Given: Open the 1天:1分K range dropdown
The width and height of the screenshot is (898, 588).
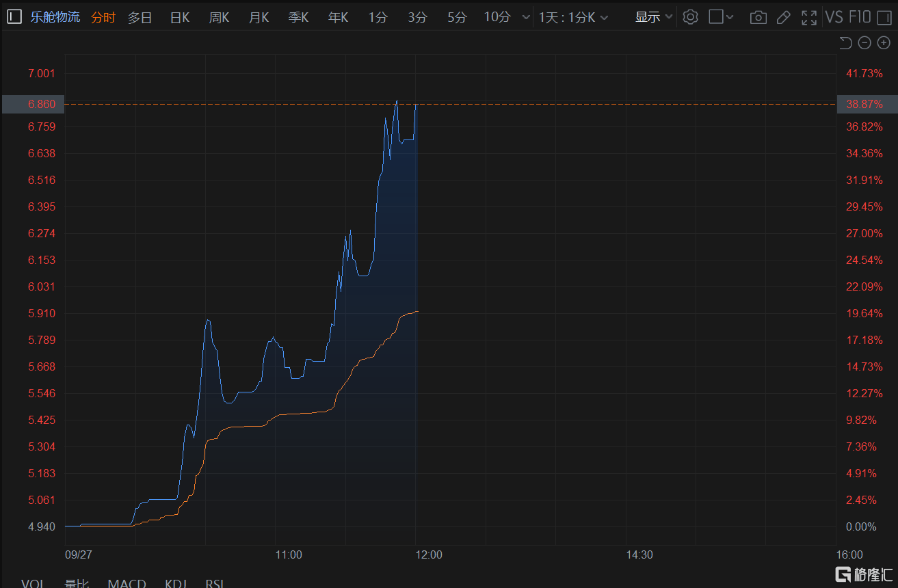Looking at the screenshot, I should [x=573, y=17].
